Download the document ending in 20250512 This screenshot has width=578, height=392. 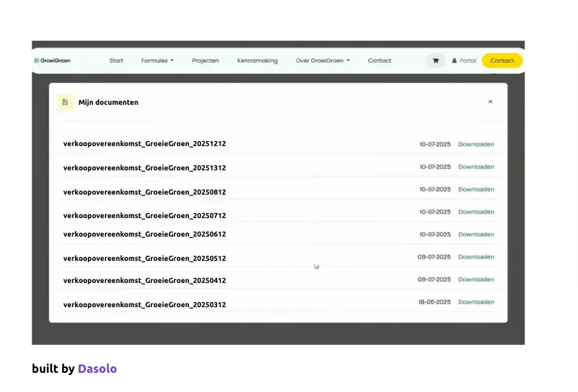[476, 257]
